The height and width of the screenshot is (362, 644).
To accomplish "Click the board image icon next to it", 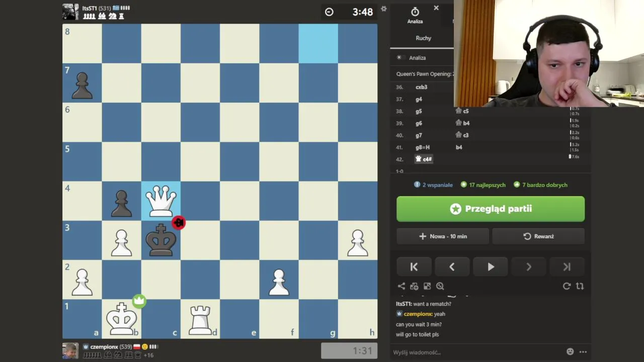I will pyautogui.click(x=427, y=286).
